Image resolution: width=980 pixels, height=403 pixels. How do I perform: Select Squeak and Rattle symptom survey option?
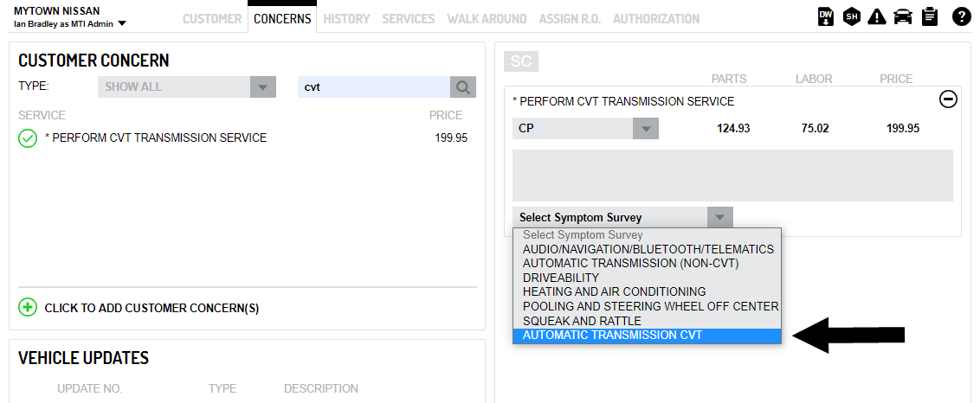[582, 321]
